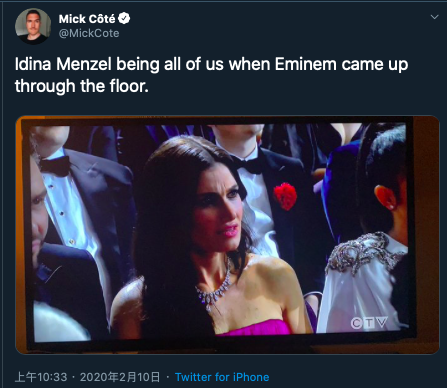Screen dimensions: 447x388
Task: Open the Mick Côté display name
Action: (87, 19)
